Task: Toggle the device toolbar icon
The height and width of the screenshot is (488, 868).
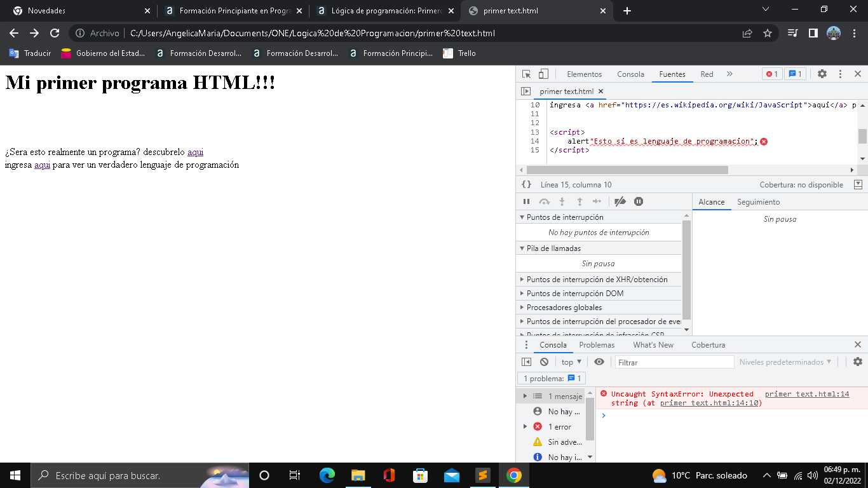Action: [543, 74]
